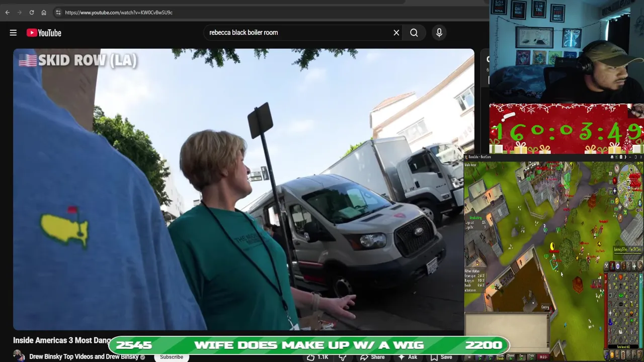The width and height of the screenshot is (644, 362).
Task: Go to YouTube home via the logo
Action: (x=44, y=33)
